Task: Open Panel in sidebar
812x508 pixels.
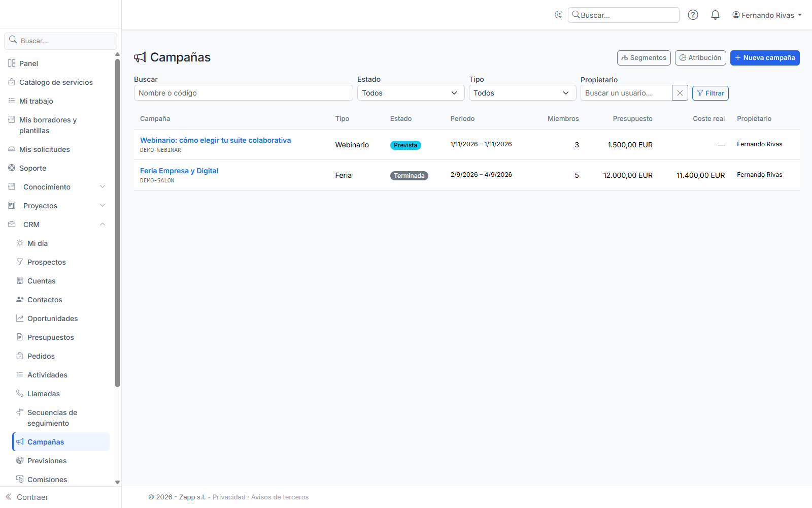Action: tap(28, 63)
